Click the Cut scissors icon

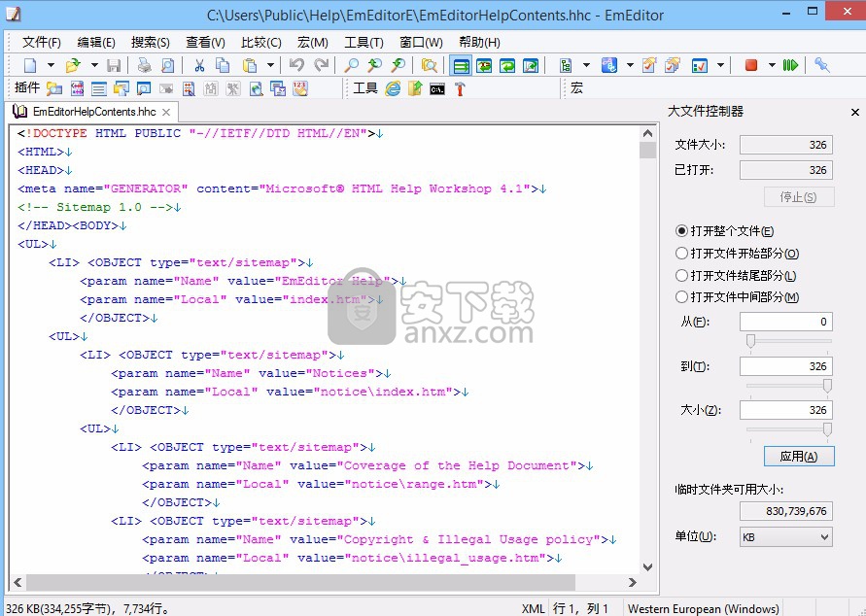coord(199,66)
